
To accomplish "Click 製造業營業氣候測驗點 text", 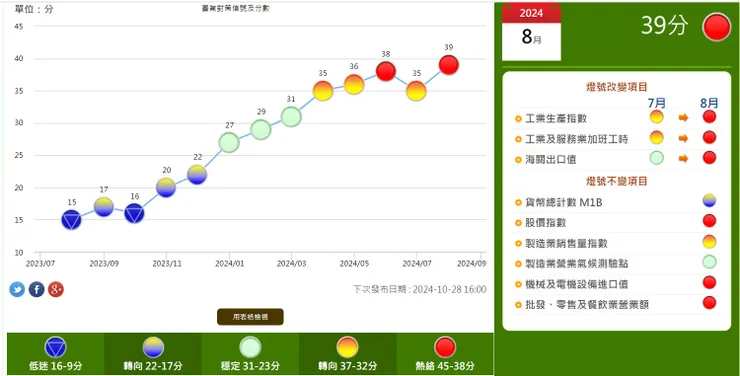I will (x=576, y=264).
